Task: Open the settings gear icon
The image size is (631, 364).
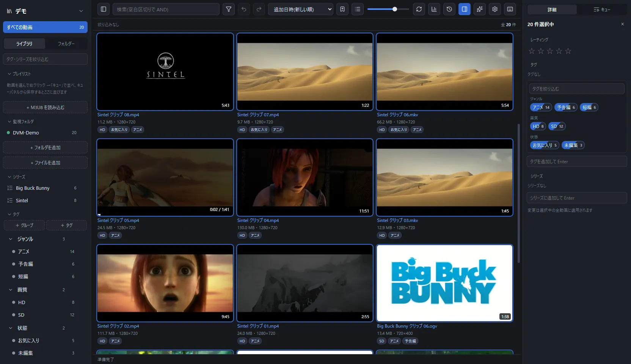Action: [x=495, y=9]
